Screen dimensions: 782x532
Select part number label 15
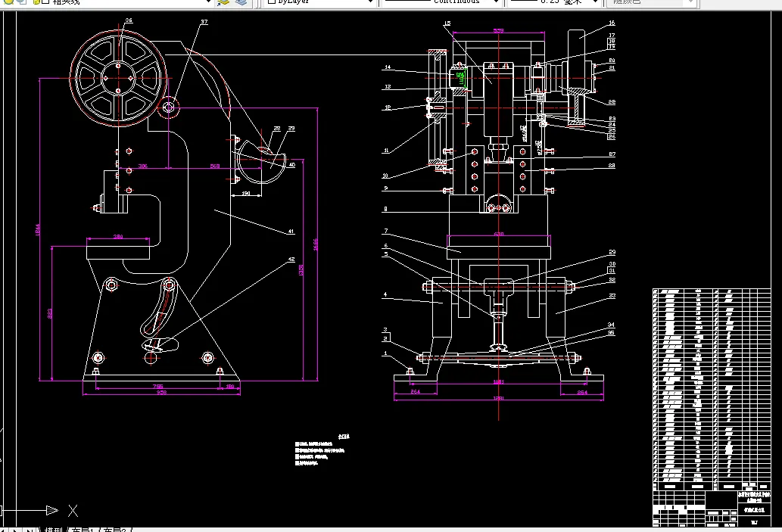coord(447,23)
